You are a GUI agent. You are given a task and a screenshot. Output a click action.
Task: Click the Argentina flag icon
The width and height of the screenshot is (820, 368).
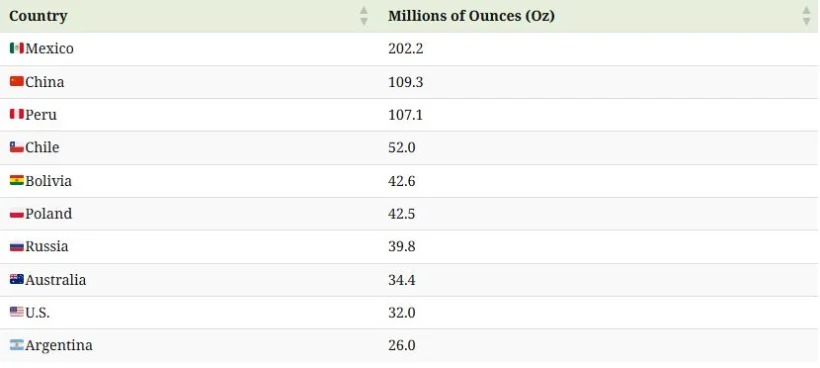17,345
